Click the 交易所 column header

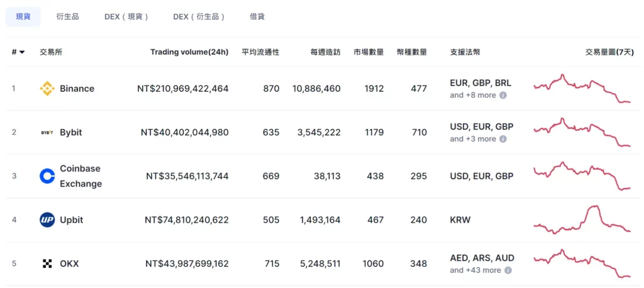[51, 52]
